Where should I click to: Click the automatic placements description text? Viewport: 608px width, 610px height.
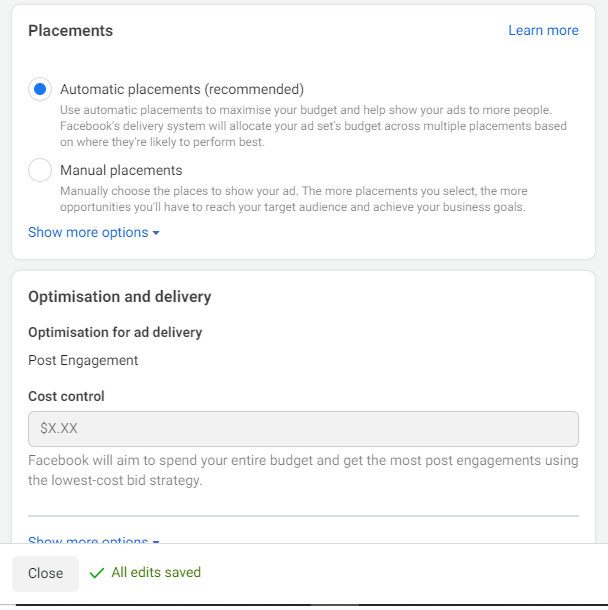[x=312, y=126]
